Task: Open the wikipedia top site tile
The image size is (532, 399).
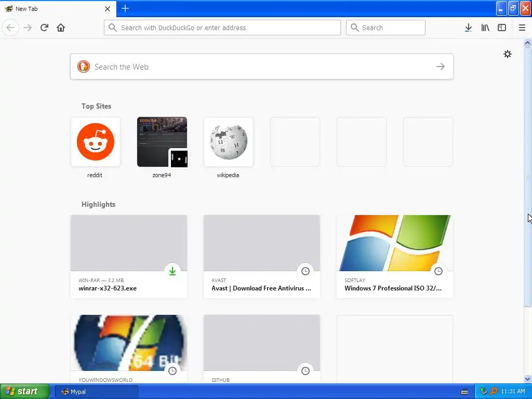Action: tap(229, 142)
